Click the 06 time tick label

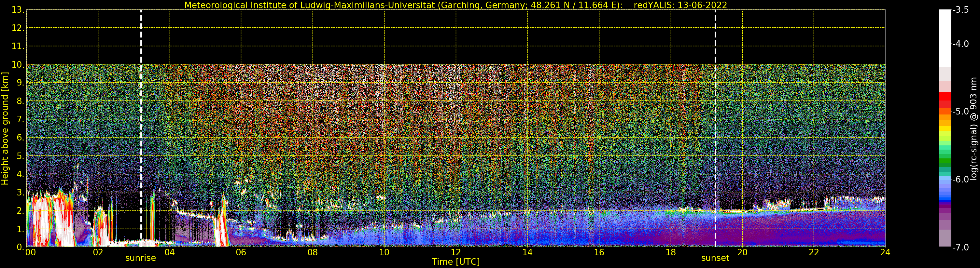(241, 252)
